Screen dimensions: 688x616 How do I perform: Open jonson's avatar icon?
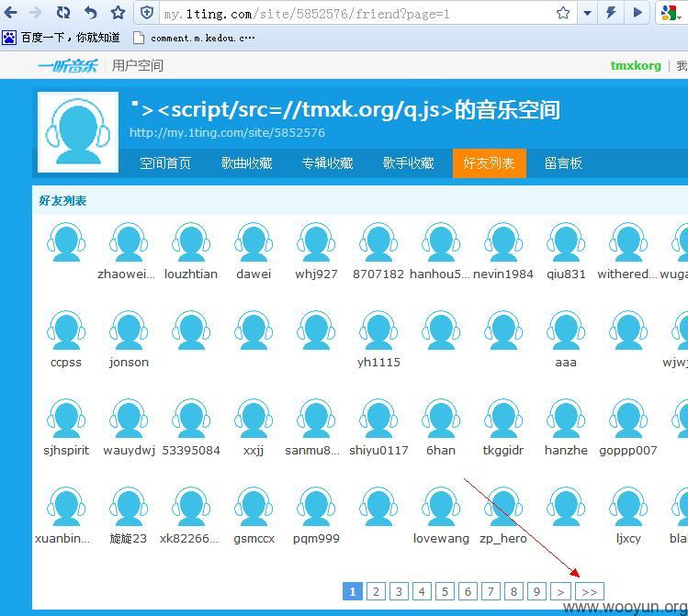point(129,330)
